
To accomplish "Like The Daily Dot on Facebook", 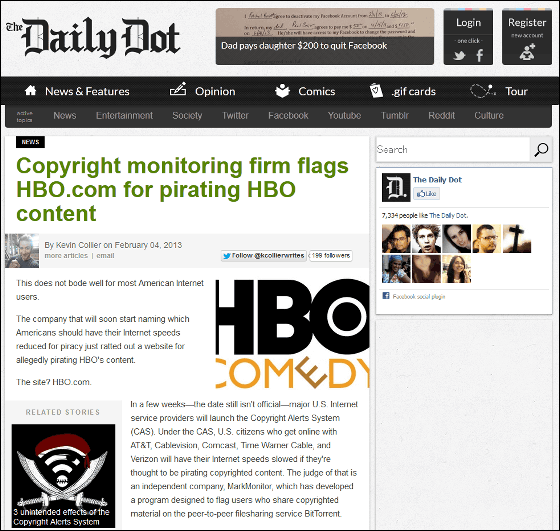I will [426, 194].
